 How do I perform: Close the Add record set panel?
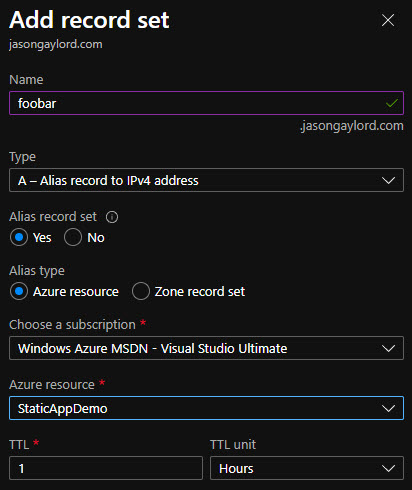388,20
